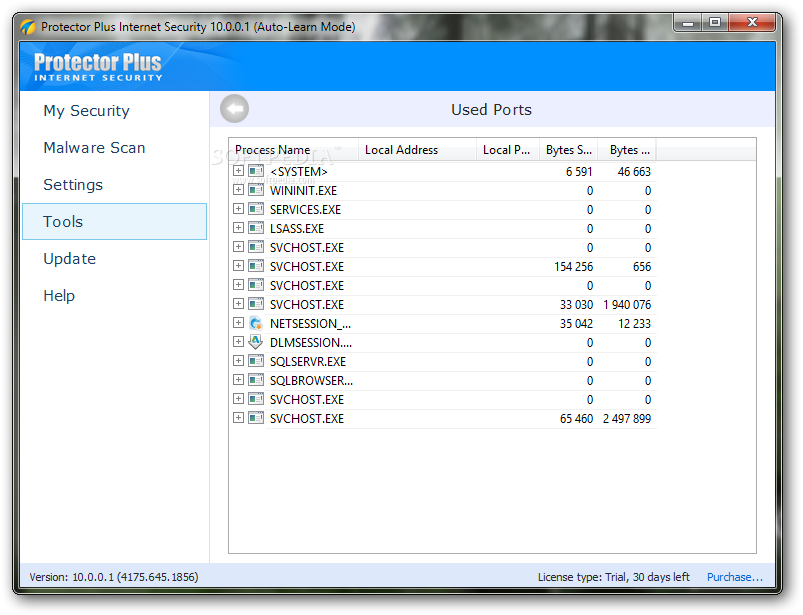The width and height of the screenshot is (803, 615).
Task: Expand SVCHOST.EXE row showing 154 256 bytes
Action: pyautogui.click(x=238, y=265)
